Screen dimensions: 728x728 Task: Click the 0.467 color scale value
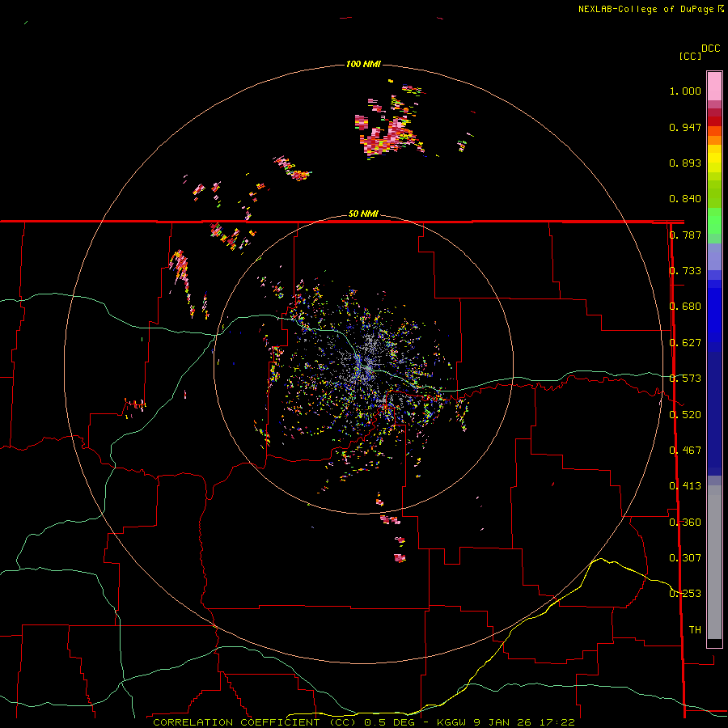point(685,451)
